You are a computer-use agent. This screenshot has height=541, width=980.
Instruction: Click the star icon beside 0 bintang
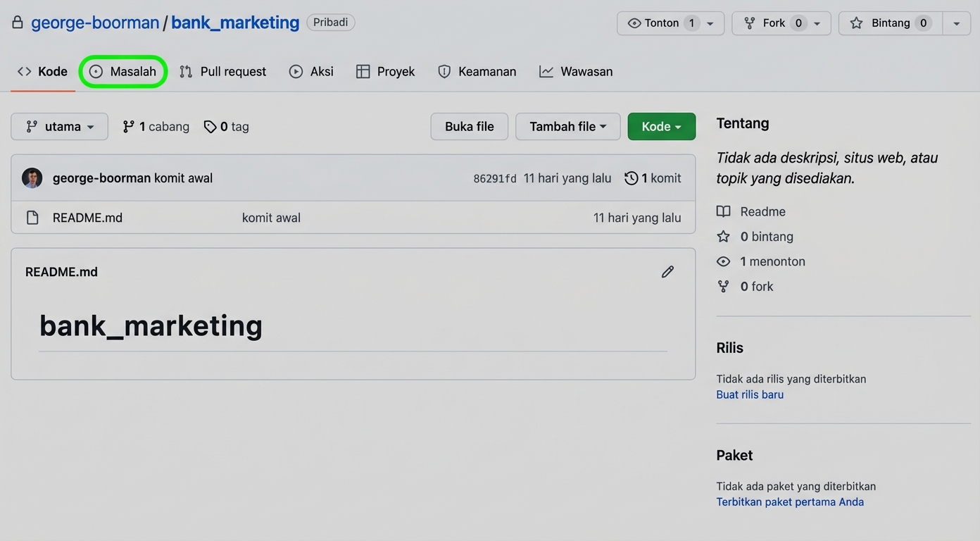point(724,237)
